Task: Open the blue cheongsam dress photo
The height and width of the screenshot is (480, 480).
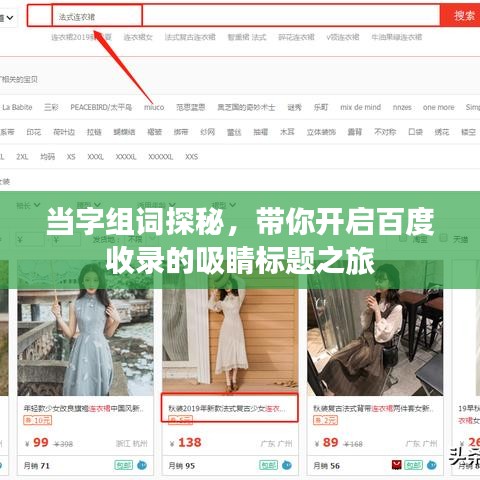Action: [x=85, y=328]
